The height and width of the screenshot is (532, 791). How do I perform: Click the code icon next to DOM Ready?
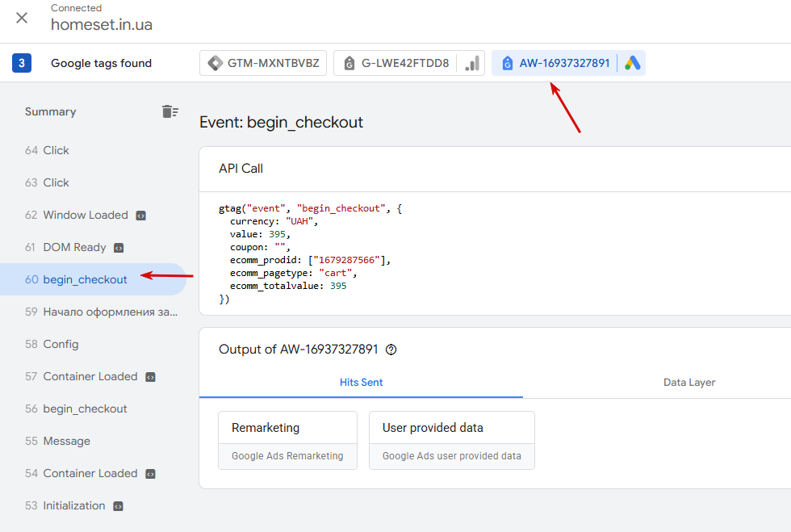(119, 248)
